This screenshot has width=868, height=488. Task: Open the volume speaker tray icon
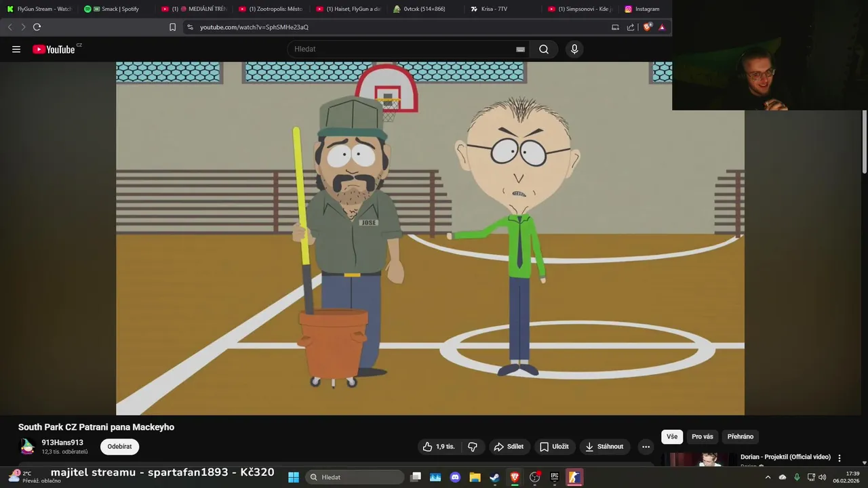[823, 477]
